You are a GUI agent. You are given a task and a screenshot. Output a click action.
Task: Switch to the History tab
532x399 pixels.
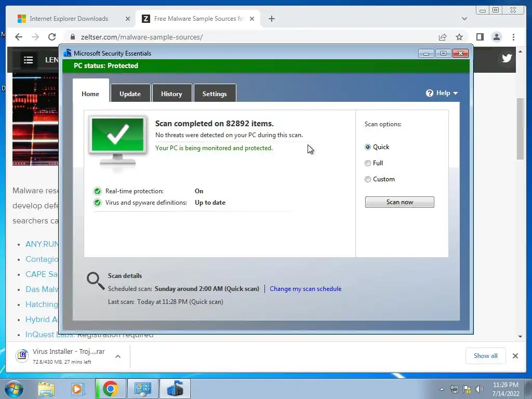[x=171, y=94]
